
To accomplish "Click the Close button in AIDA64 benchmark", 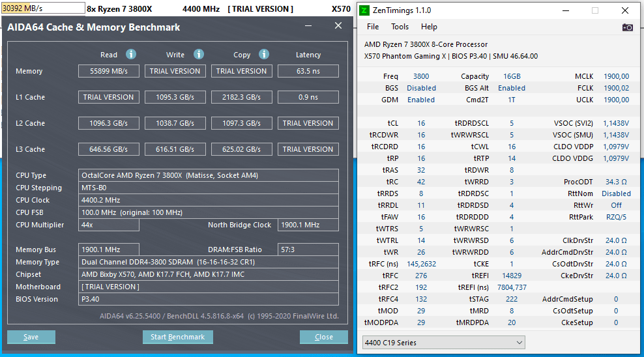I will click(324, 337).
